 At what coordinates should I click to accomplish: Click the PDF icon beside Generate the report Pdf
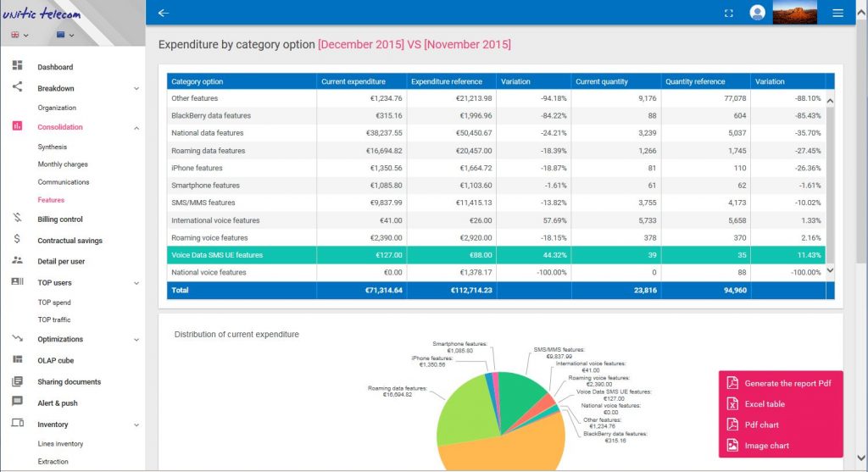click(732, 382)
